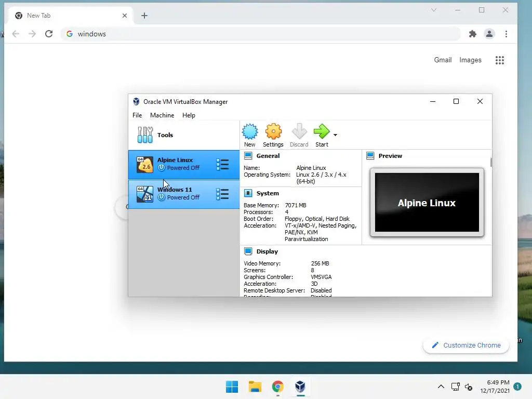Click the Base Memory value 7071 MB
Image resolution: width=532 pixels, height=399 pixels.
coord(296,205)
